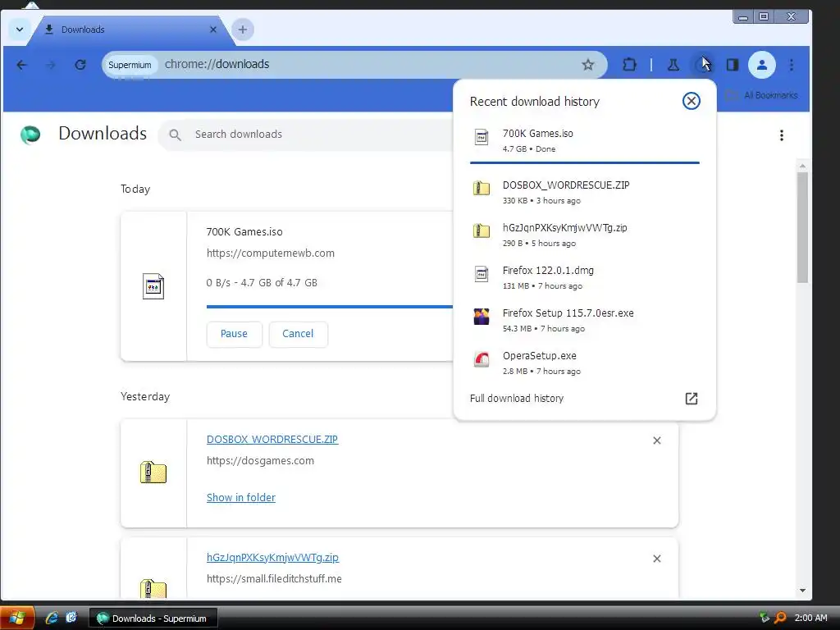Click the https://computernewb.com source URL
This screenshot has height=630, width=840.
271,253
